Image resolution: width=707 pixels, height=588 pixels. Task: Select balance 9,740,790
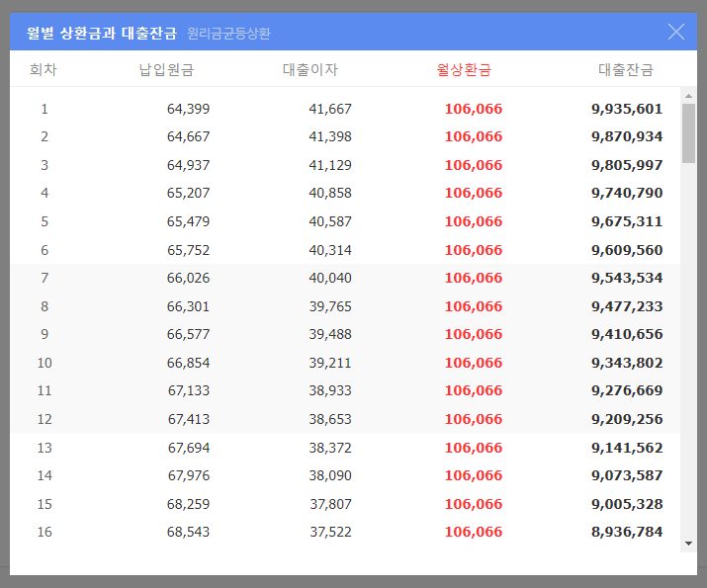(627, 193)
